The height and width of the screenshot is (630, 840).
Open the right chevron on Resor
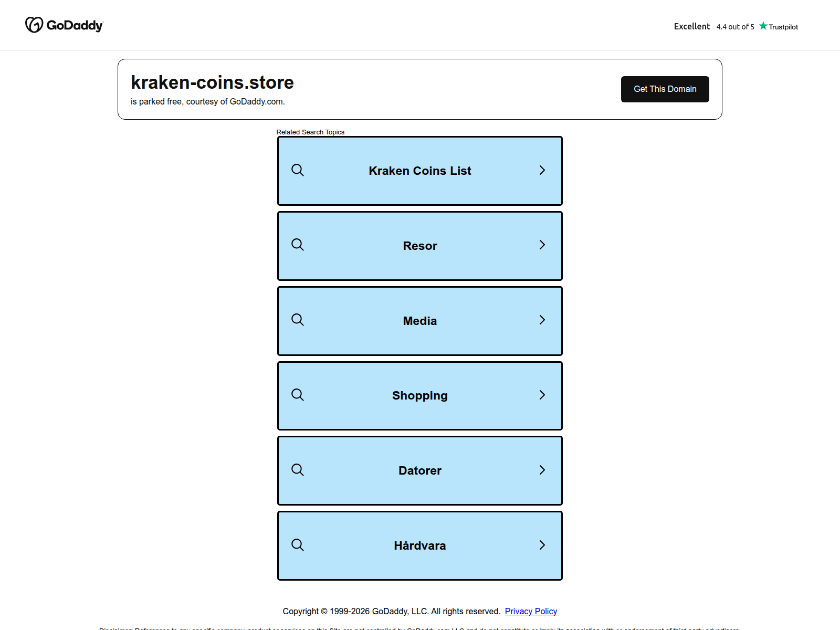point(542,245)
